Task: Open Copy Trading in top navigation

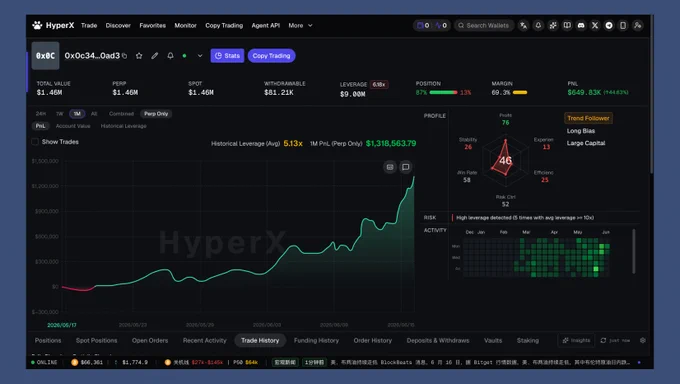Action: pyautogui.click(x=224, y=26)
